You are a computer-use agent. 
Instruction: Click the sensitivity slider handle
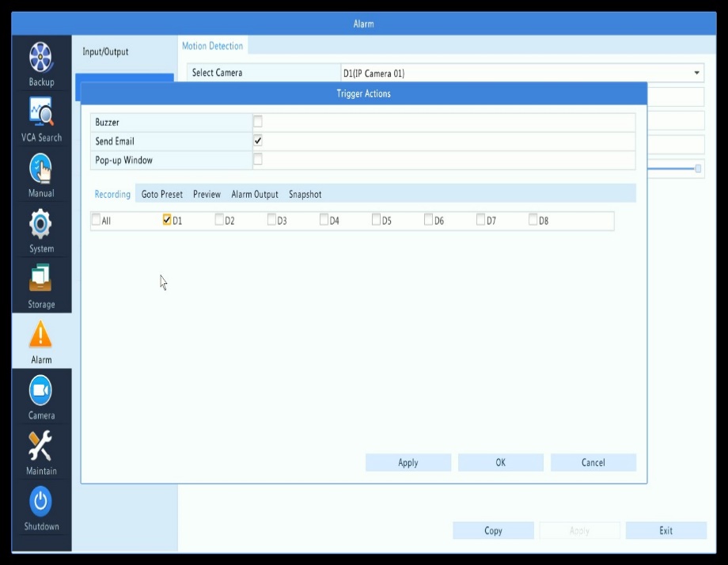pyautogui.click(x=698, y=169)
